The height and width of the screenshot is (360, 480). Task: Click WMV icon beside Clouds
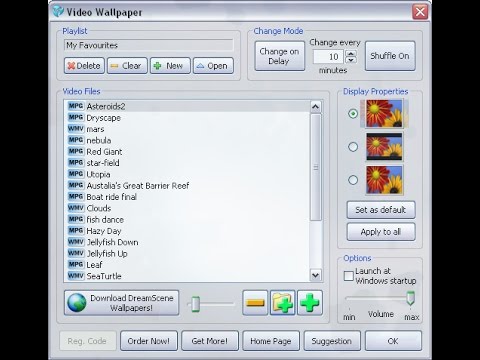tap(76, 208)
